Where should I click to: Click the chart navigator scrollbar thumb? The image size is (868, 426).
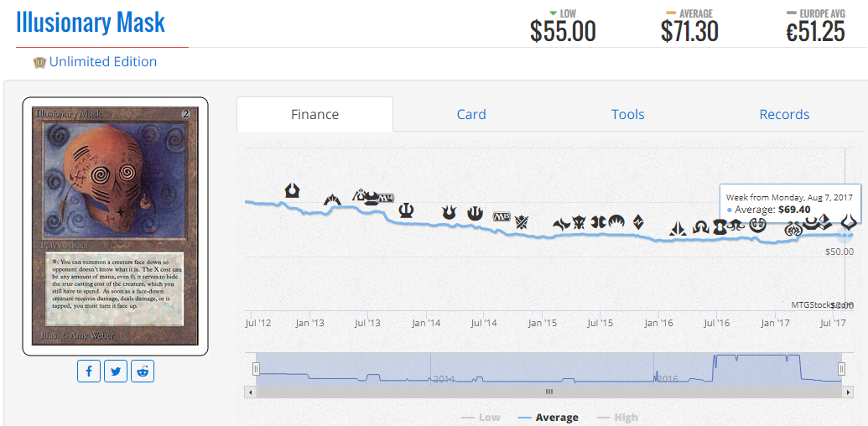549,392
